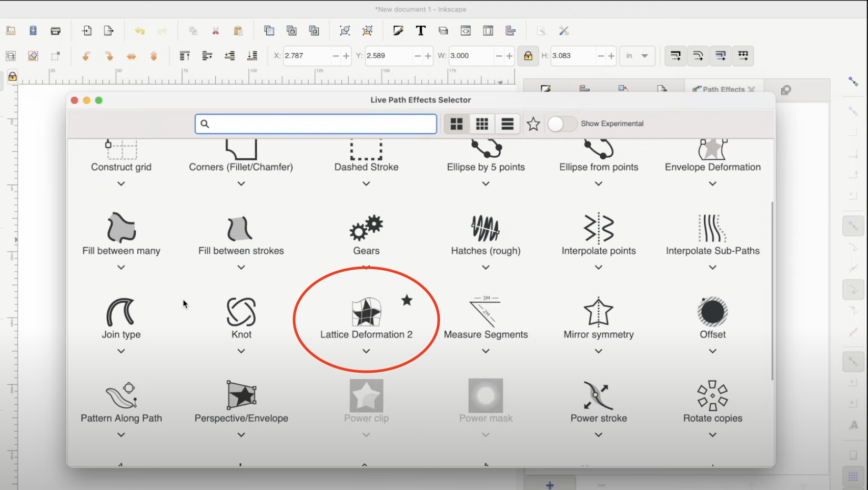Open the Text and Font toolbar icon
The image size is (868, 490).
tap(420, 30)
